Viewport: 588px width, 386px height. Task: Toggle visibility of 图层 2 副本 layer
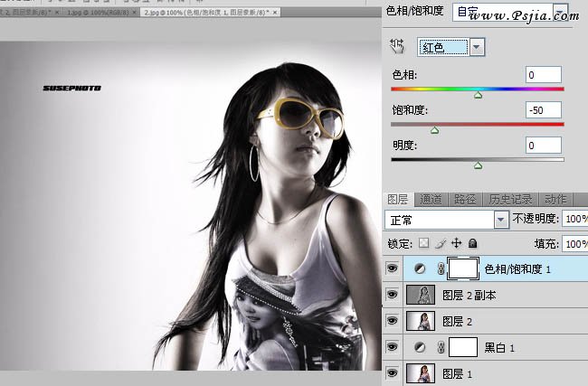tap(392, 295)
